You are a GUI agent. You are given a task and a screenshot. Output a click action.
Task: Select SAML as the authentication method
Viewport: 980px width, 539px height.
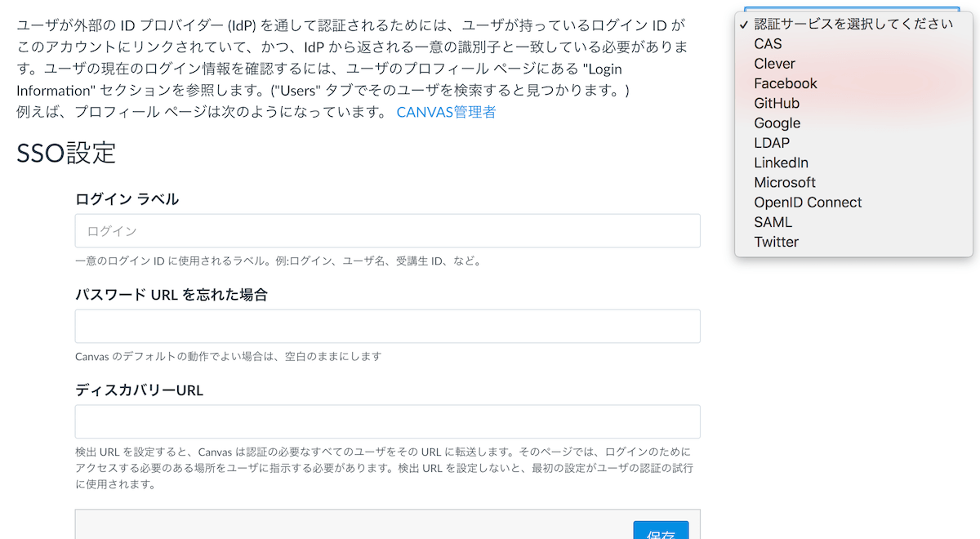coord(773,221)
